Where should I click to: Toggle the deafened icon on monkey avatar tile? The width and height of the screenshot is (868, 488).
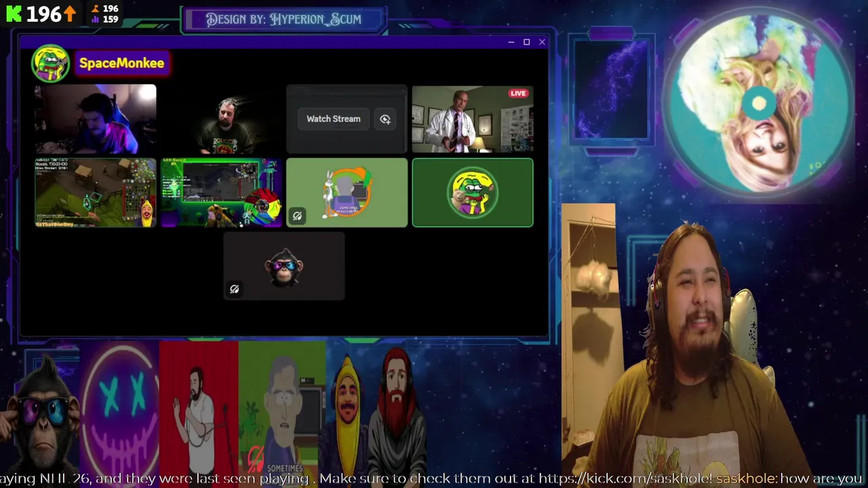(234, 289)
